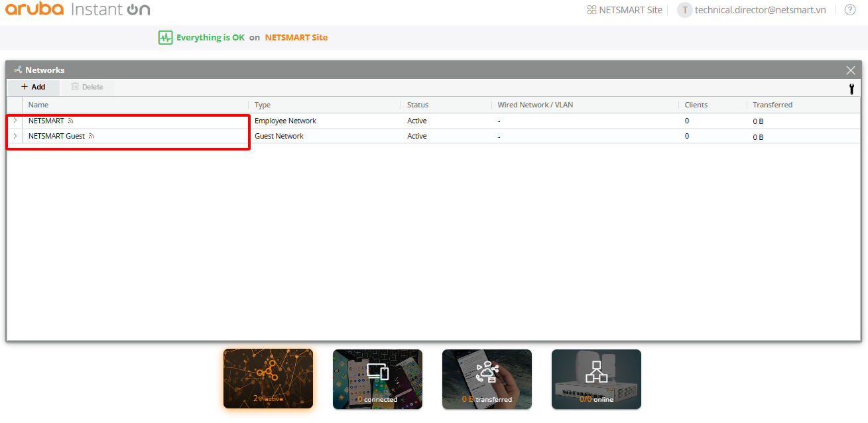This screenshot has width=868, height=423.
Task: Click Active status for NETSMART Guest row
Action: (x=417, y=136)
